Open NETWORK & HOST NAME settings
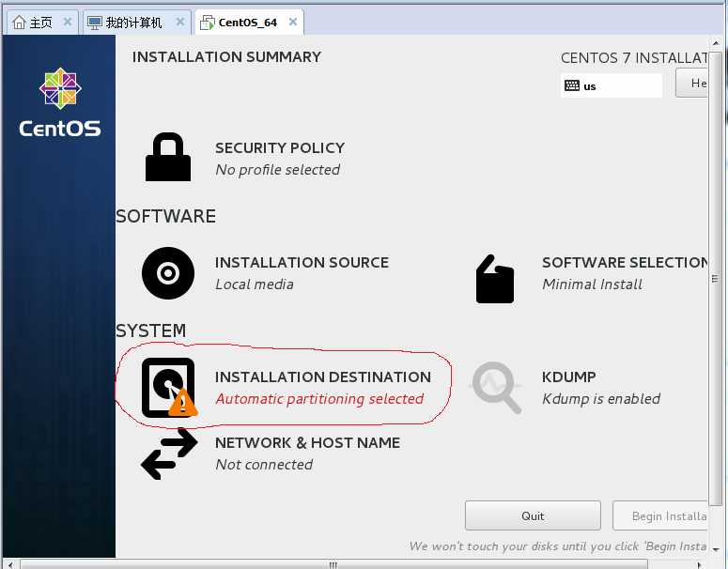This screenshot has width=728, height=569. 271,454
